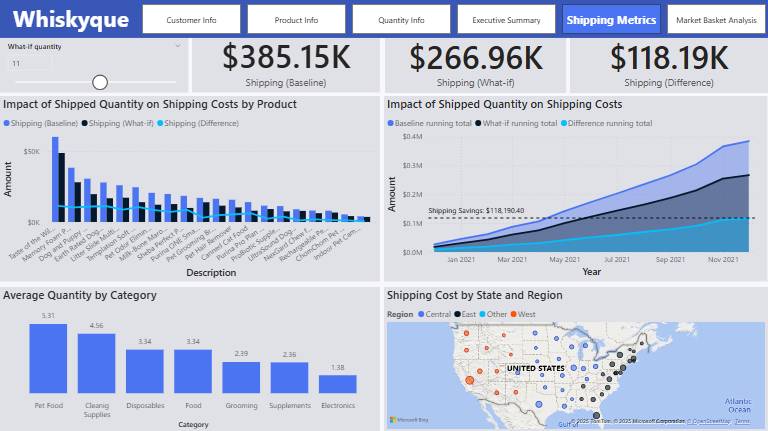This screenshot has height=431, width=768.
Task: Click the Sep 2021 axis label
Action: click(670, 260)
